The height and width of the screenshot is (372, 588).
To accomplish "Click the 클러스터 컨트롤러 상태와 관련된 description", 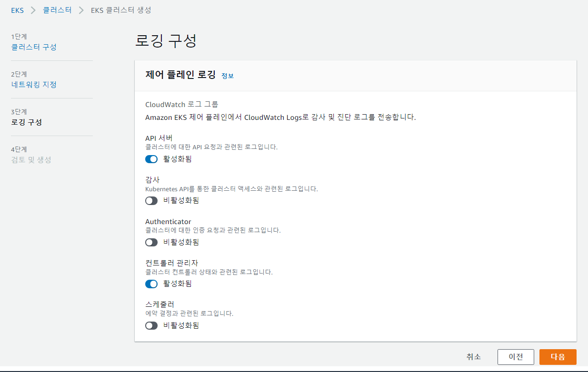I will click(x=209, y=272).
